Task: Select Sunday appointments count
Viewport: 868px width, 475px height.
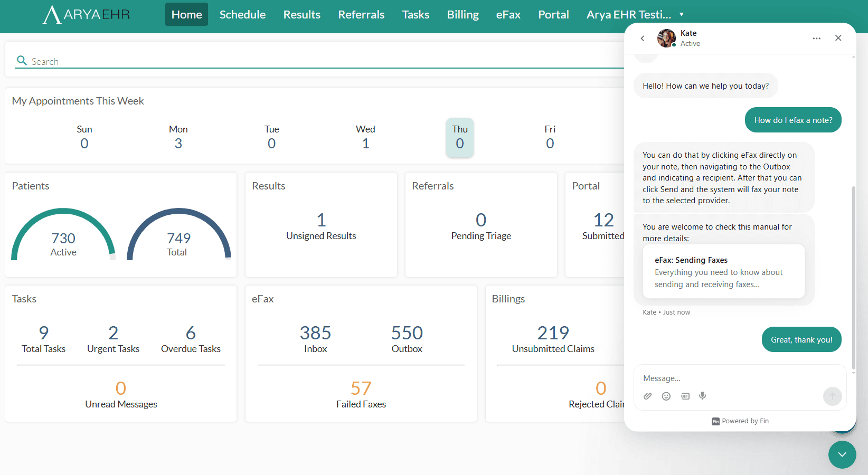Action: 84,137
